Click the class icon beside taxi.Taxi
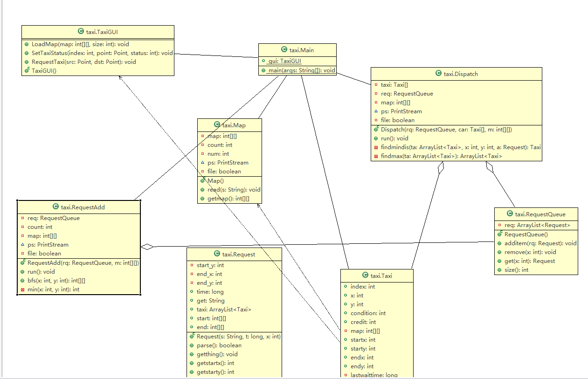Image resolution: width=588 pixels, height=379 pixels. coord(365,276)
